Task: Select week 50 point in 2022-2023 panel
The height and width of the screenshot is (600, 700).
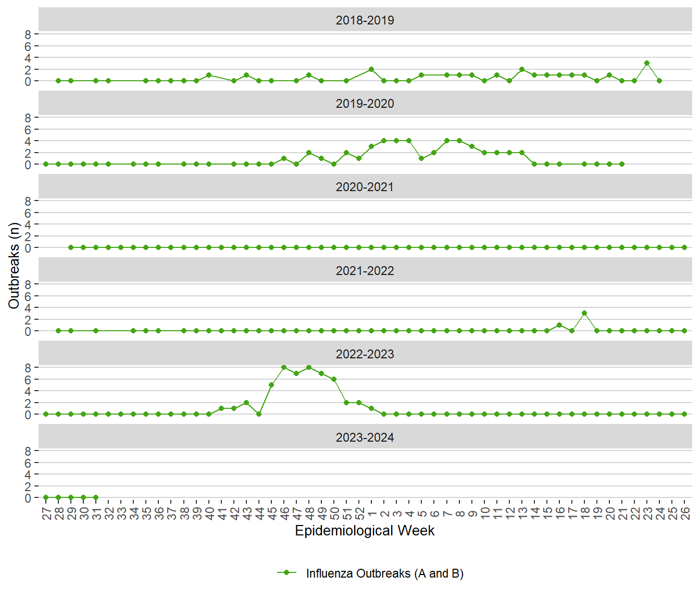Action: pyautogui.click(x=334, y=379)
